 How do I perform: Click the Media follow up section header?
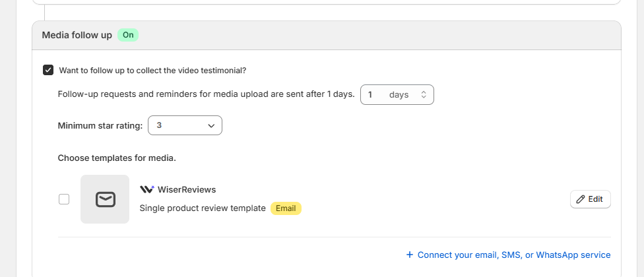point(77,35)
